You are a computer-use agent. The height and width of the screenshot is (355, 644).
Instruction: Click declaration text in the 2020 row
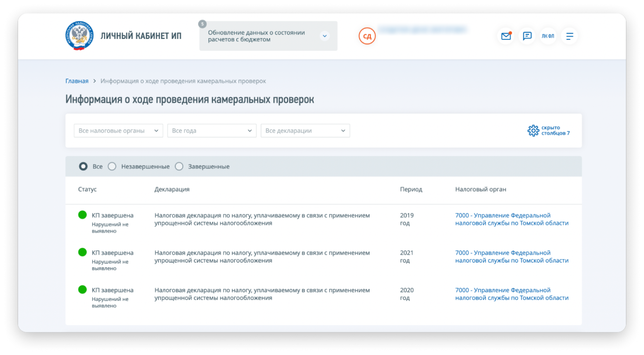click(262, 294)
